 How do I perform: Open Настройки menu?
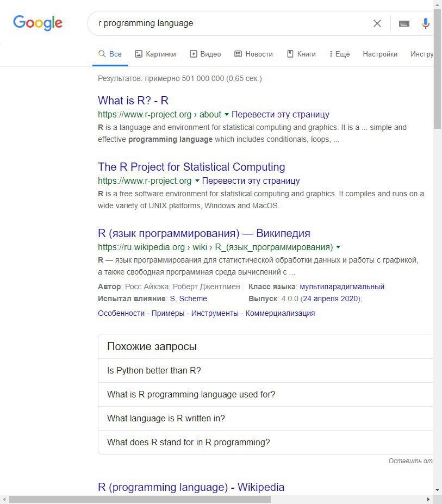(380, 54)
